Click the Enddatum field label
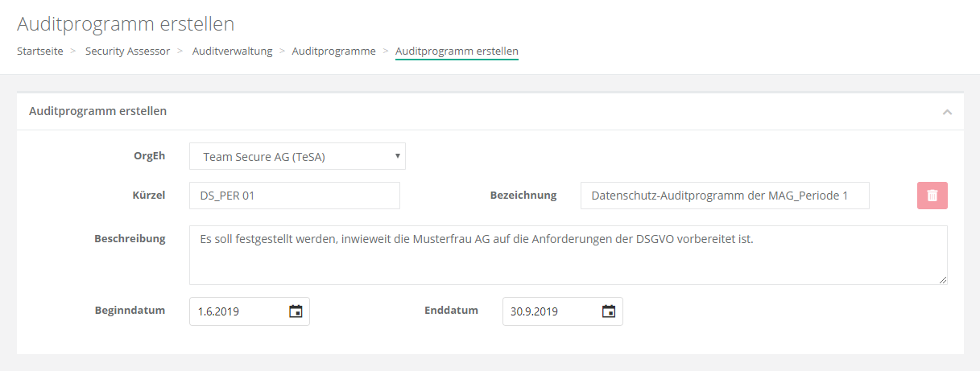This screenshot has width=980, height=371. coord(451,310)
